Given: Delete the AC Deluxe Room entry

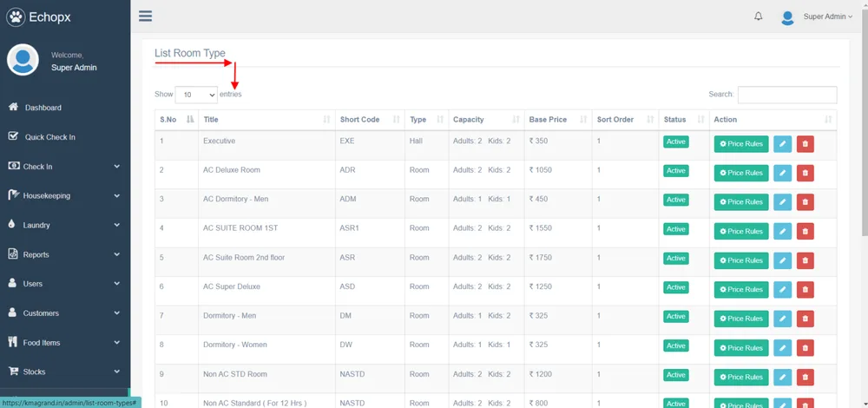Looking at the screenshot, I should tap(805, 173).
